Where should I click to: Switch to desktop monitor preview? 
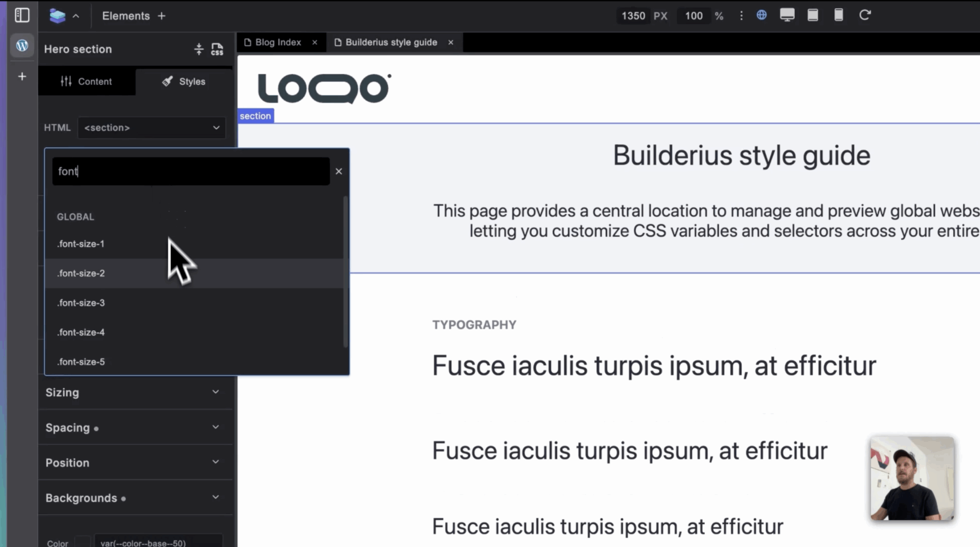pos(787,15)
